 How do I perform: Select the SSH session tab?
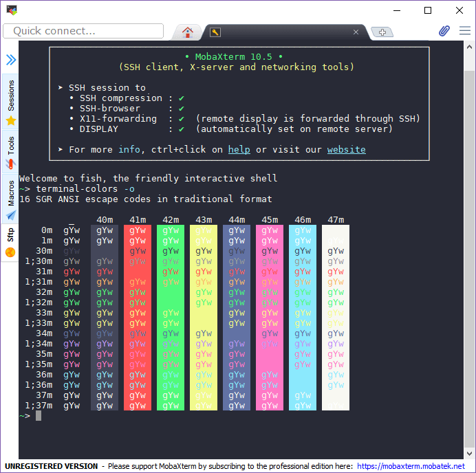tap(285, 32)
